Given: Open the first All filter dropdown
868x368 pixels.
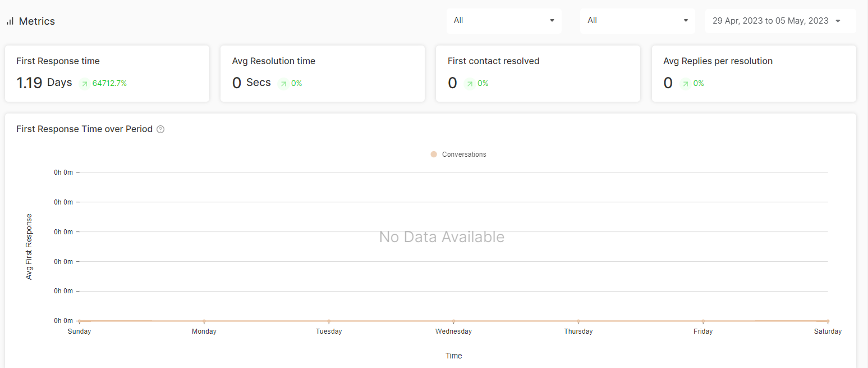Looking at the screenshot, I should pos(504,21).
